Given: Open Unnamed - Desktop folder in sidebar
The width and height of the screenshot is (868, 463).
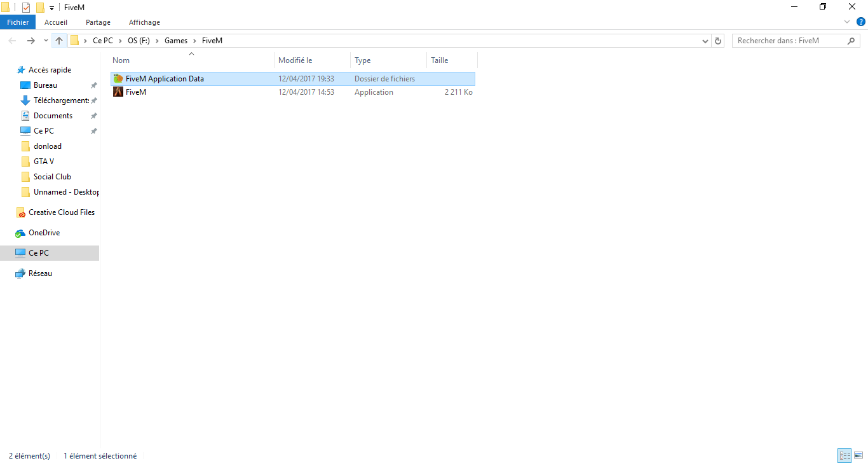Looking at the screenshot, I should [x=66, y=192].
